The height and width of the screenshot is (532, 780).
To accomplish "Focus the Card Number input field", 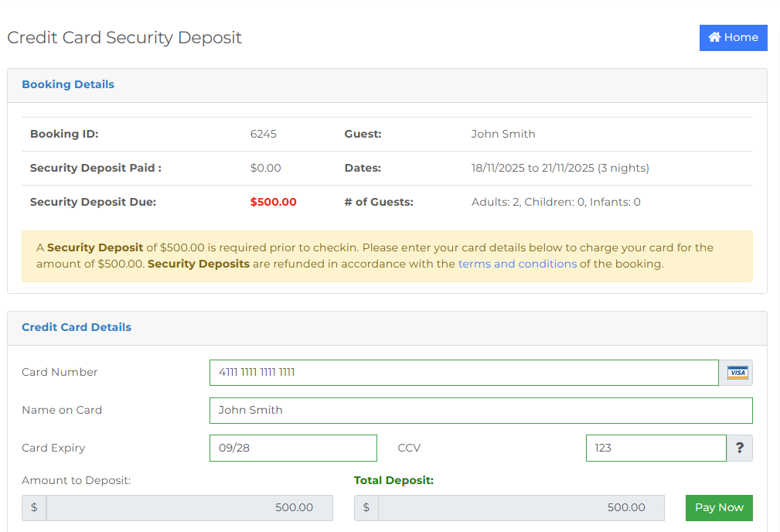I will (x=464, y=373).
